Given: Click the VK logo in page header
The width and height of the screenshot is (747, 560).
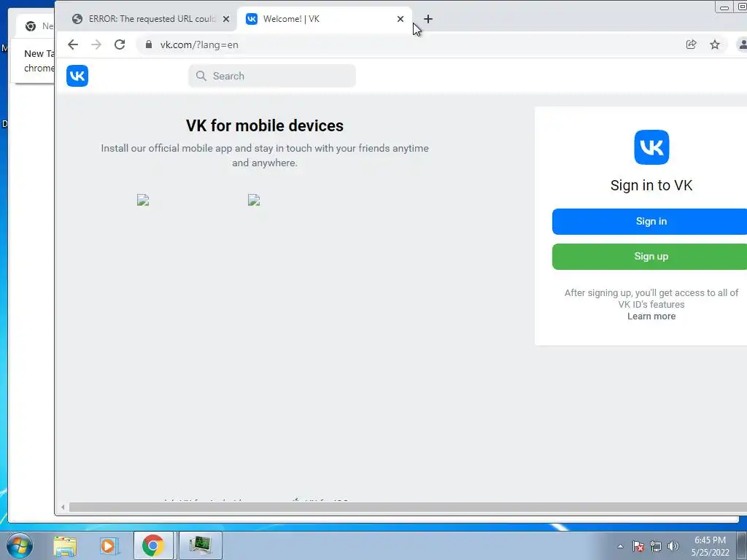Looking at the screenshot, I should point(77,76).
